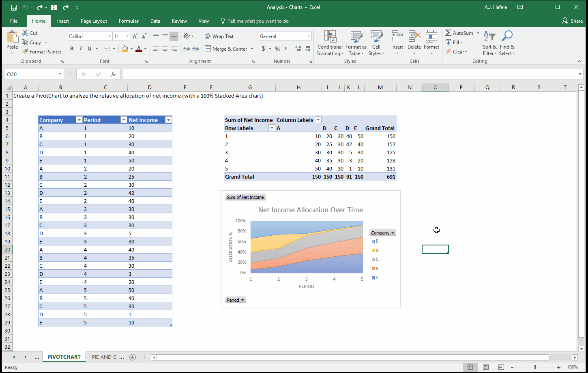Open the font size dropdown

tap(127, 36)
